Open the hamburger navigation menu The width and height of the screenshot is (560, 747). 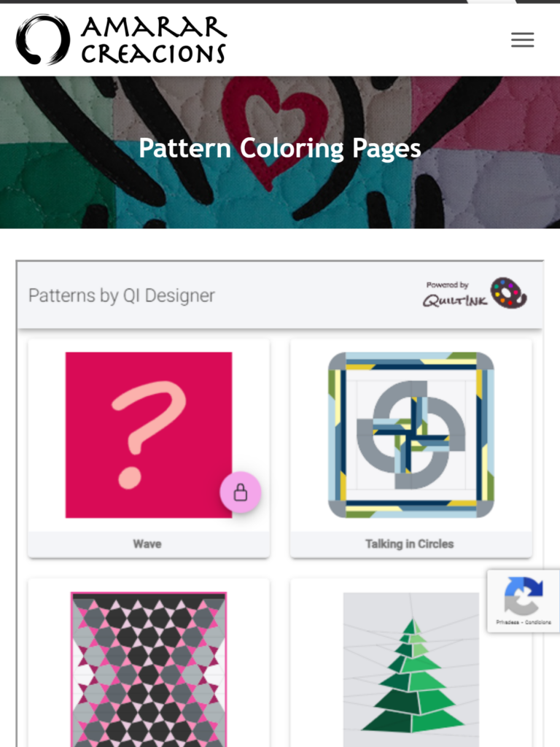522,39
